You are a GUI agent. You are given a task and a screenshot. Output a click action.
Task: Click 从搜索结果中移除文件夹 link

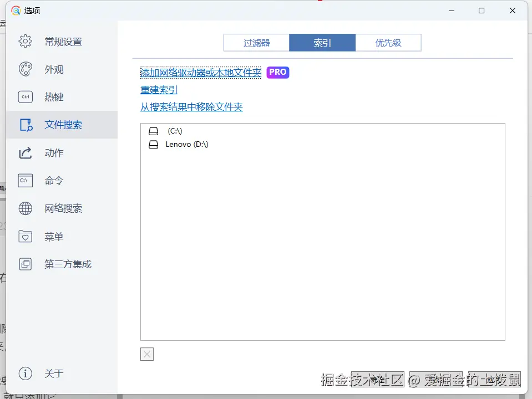click(x=191, y=107)
